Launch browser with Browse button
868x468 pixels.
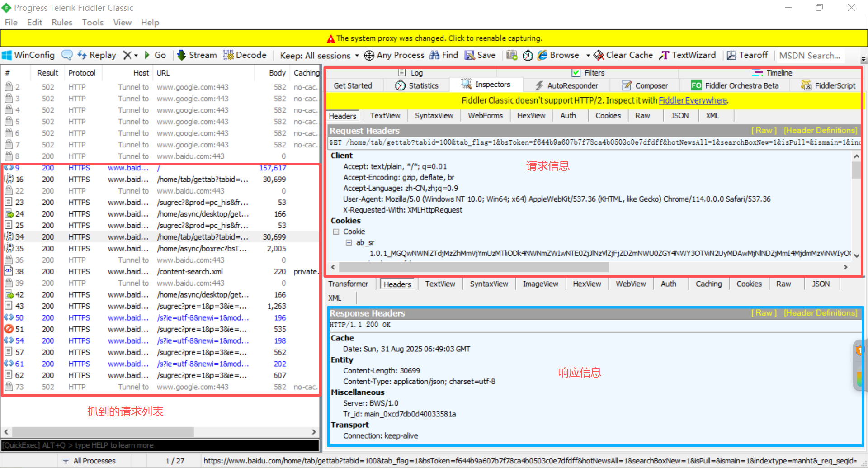pos(558,55)
